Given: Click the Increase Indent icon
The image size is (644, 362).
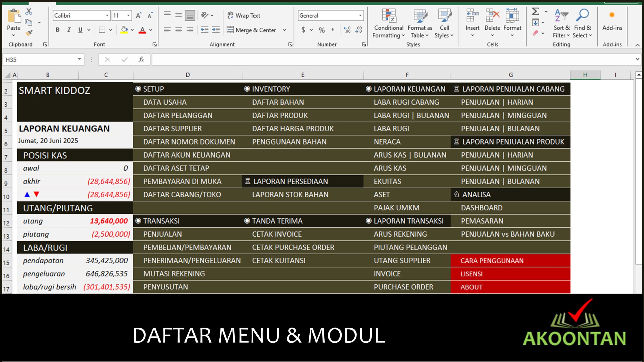Looking at the screenshot, I should coord(216,30).
